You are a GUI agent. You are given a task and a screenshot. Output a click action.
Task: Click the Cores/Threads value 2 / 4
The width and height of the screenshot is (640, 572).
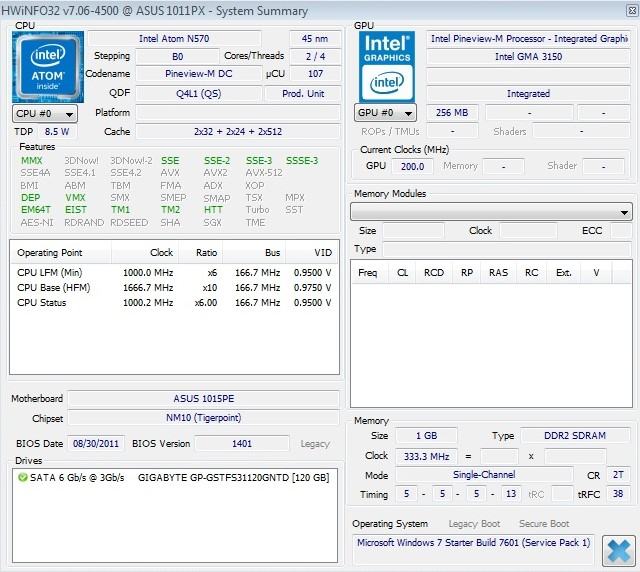point(315,56)
